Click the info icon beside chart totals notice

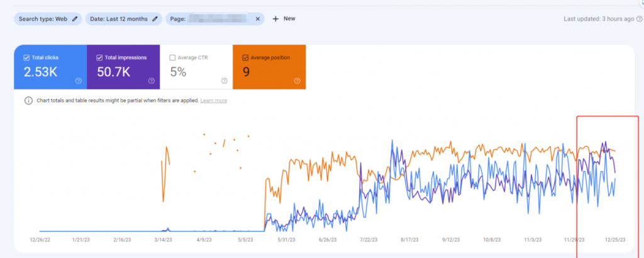point(28,100)
